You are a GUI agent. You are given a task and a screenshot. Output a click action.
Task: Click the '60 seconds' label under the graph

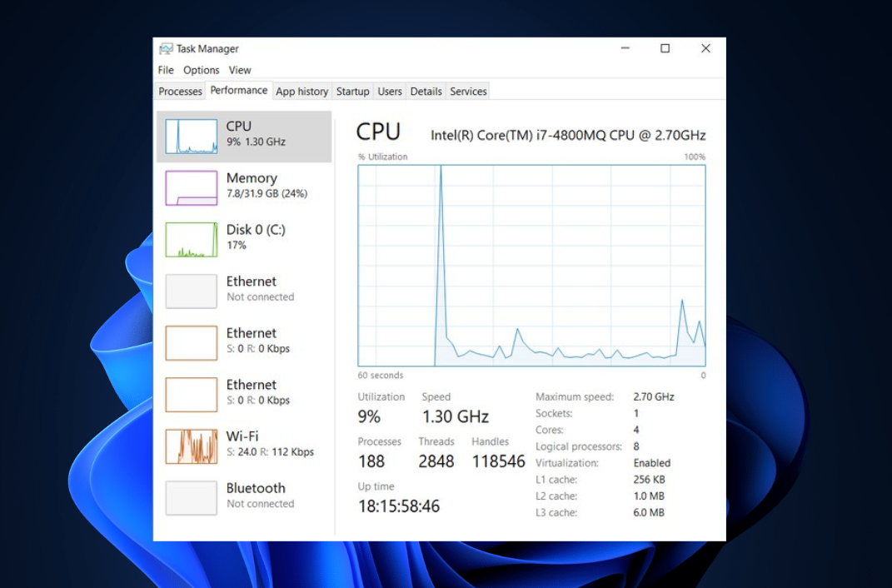pos(381,376)
